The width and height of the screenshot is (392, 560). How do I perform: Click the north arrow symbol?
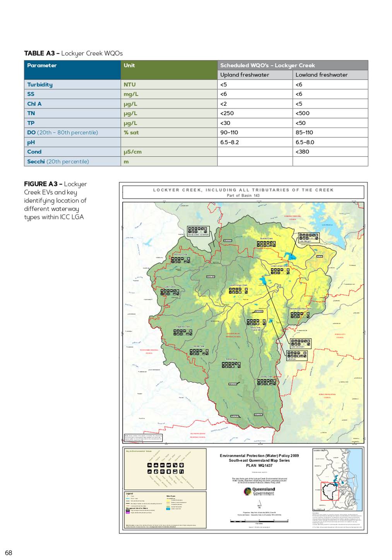(x=259, y=503)
